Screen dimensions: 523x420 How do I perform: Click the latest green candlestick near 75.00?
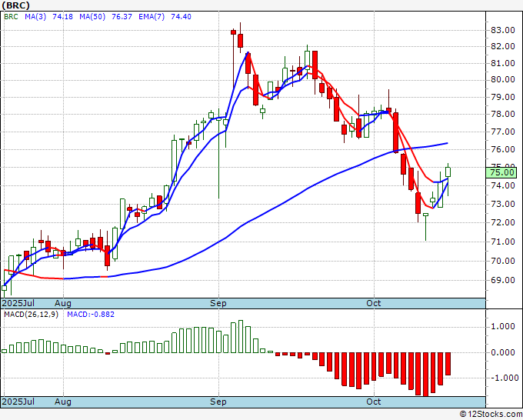[x=448, y=172]
